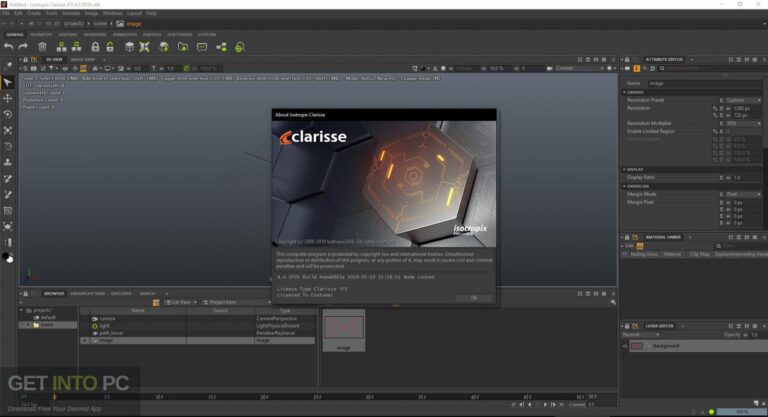
Task: Select the arrow Select tool
Action: 7,82
